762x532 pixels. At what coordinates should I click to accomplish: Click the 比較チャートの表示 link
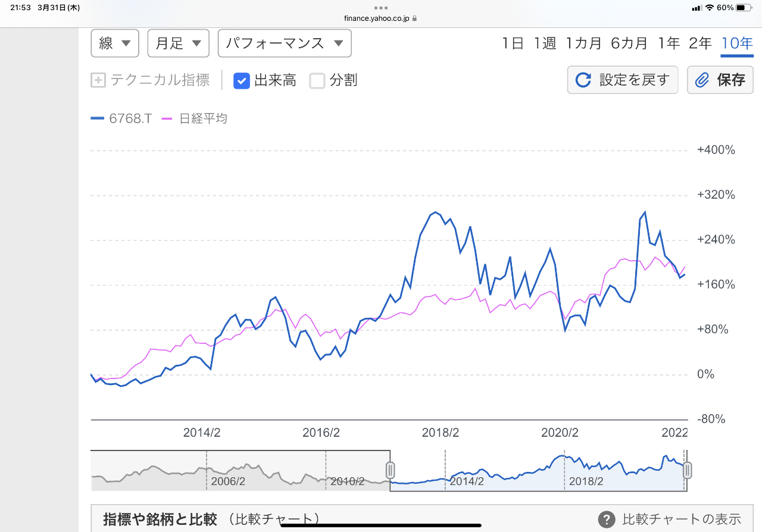pos(681,520)
